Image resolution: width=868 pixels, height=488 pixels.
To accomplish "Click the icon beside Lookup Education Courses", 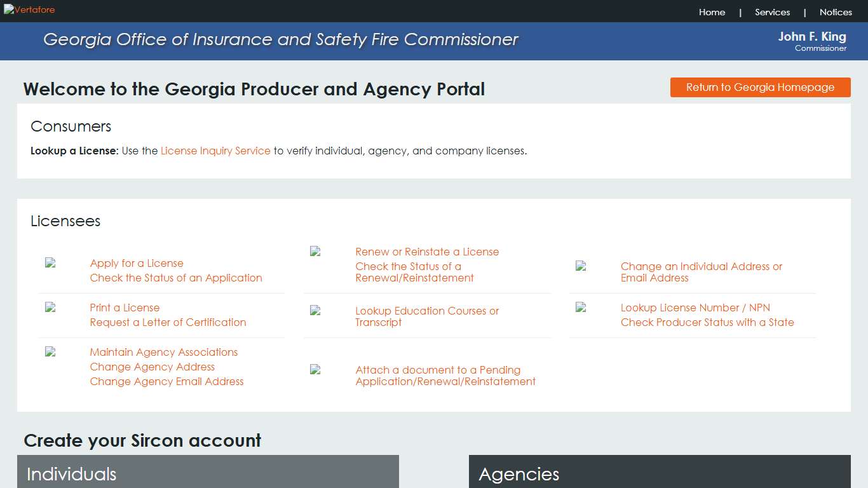I will 314,311.
